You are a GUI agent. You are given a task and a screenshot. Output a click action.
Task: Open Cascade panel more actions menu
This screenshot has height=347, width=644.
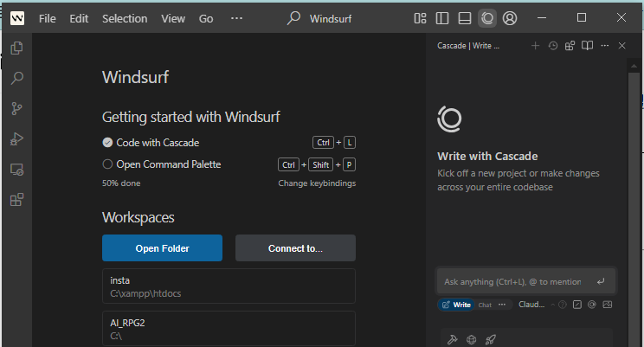tap(604, 46)
